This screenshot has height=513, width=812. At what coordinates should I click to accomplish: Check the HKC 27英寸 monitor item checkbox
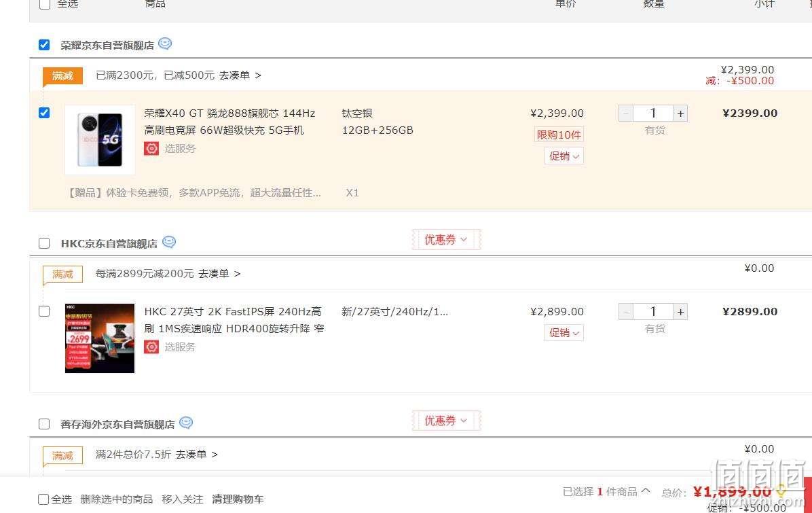click(x=45, y=311)
